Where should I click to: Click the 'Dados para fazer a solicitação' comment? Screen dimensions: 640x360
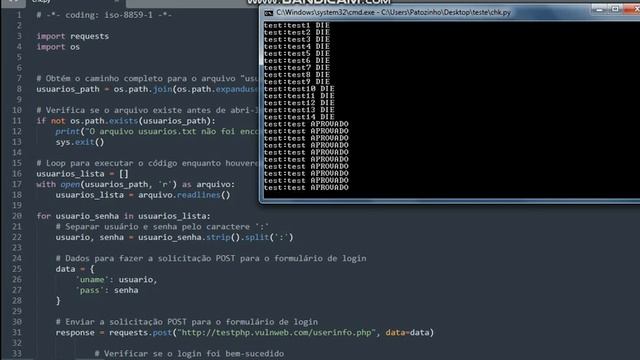(211, 258)
